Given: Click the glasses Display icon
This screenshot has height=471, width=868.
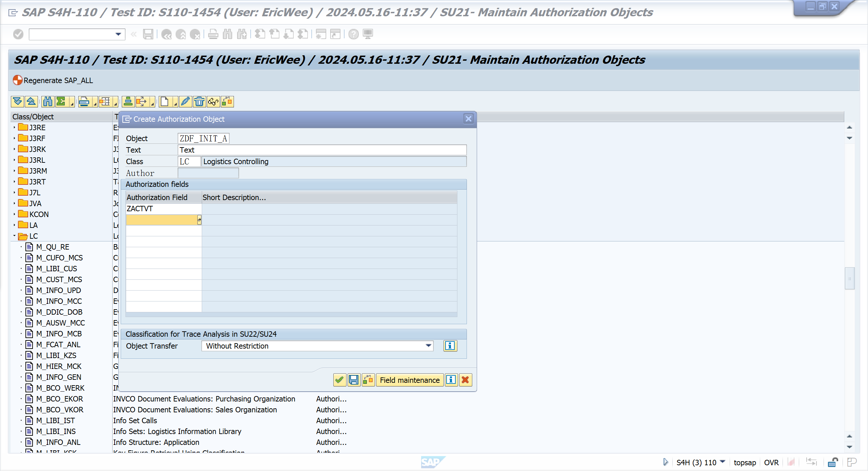Looking at the screenshot, I should 213,101.
